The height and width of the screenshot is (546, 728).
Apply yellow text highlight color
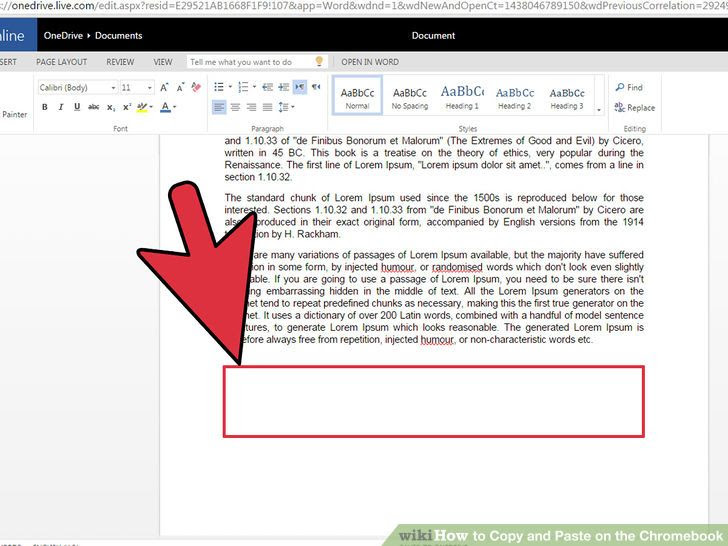(142, 107)
